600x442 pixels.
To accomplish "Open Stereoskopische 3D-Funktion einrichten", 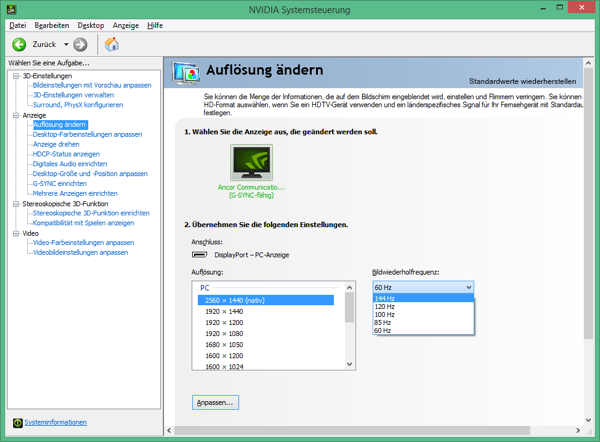I will point(91,213).
